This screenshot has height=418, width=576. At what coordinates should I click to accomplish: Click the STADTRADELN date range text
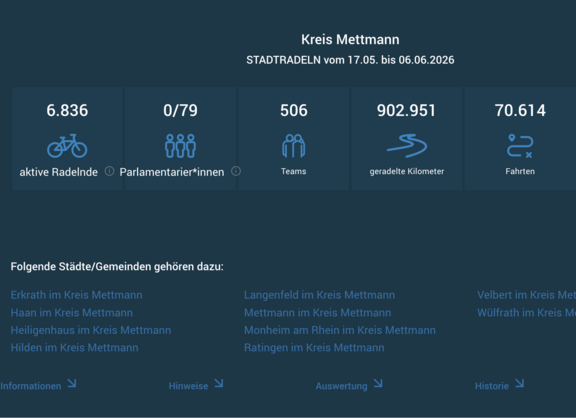tap(350, 60)
